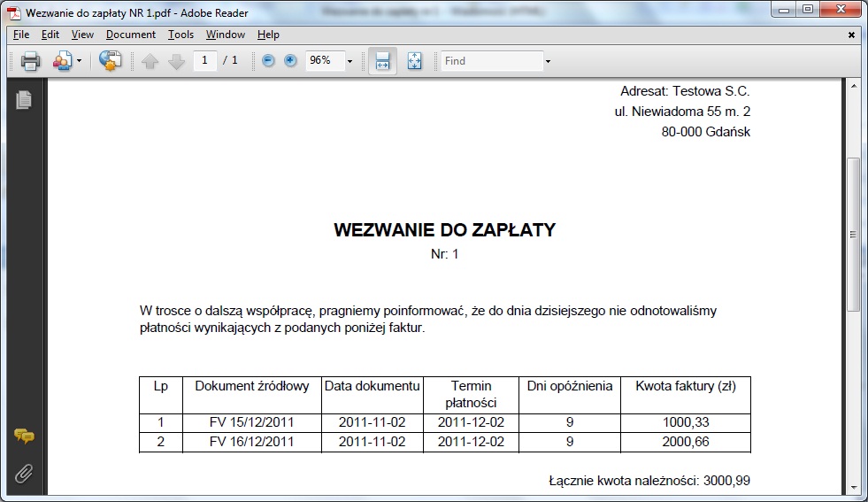868x502 pixels.
Task: Click the amount '1000,33' cell
Action: pyautogui.click(x=686, y=422)
